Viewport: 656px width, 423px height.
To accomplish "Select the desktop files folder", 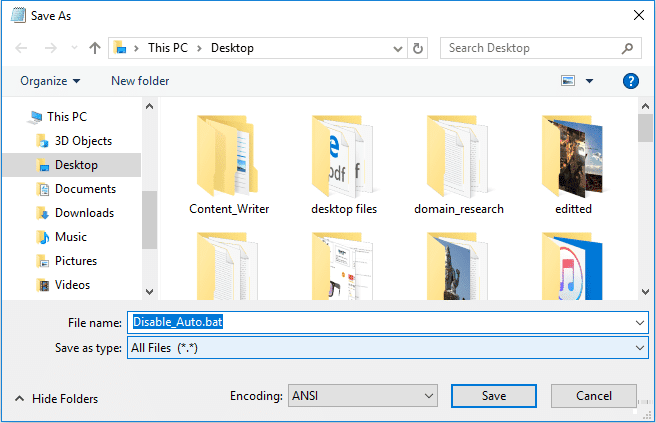I will coord(344,165).
